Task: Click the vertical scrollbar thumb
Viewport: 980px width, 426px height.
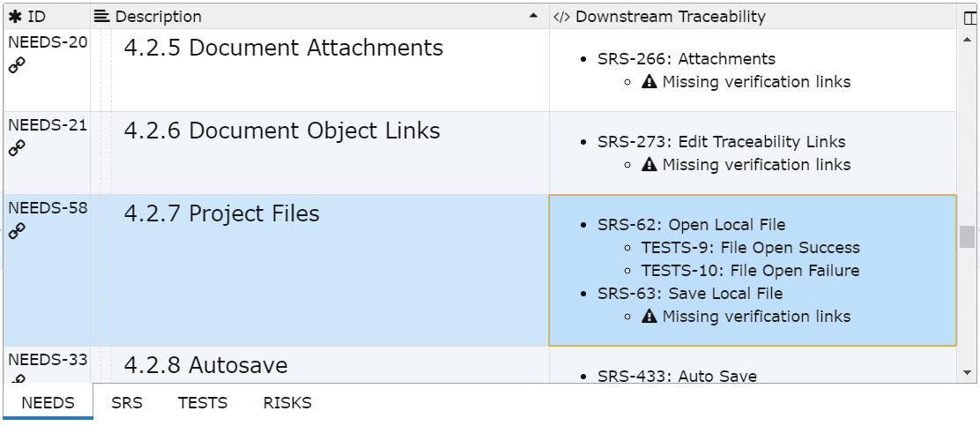Action: [x=967, y=236]
